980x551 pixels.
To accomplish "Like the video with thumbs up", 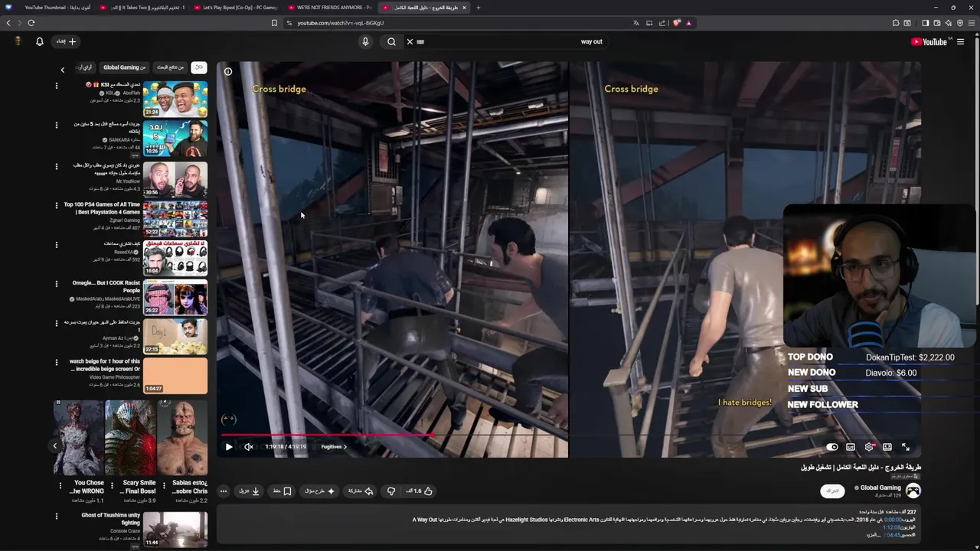I will [x=420, y=491].
